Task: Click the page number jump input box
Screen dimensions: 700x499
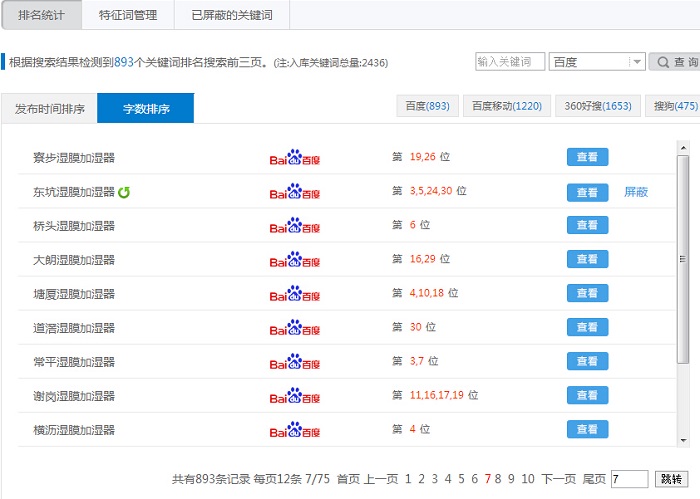Action: pyautogui.click(x=629, y=479)
